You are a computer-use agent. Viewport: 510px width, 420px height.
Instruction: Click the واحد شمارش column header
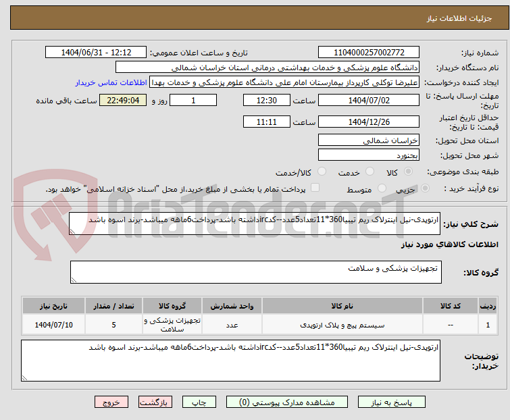click(x=232, y=306)
